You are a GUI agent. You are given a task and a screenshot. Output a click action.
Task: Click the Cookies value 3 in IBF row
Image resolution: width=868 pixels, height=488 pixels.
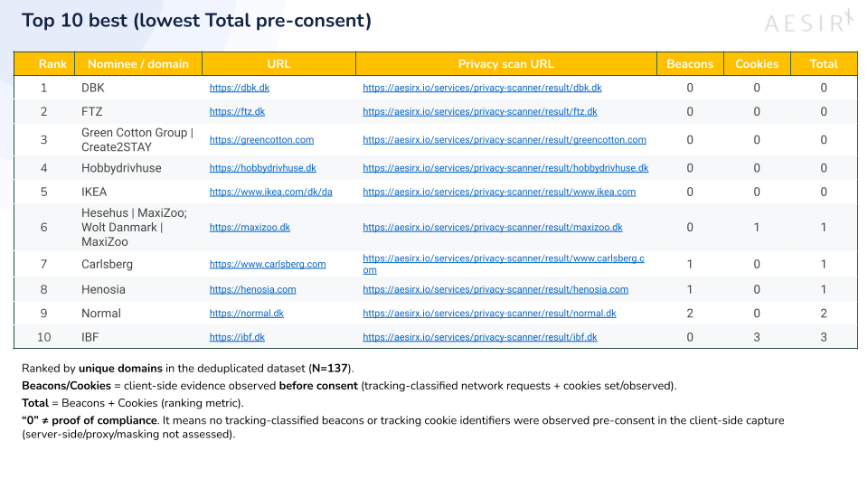pyautogui.click(x=757, y=337)
